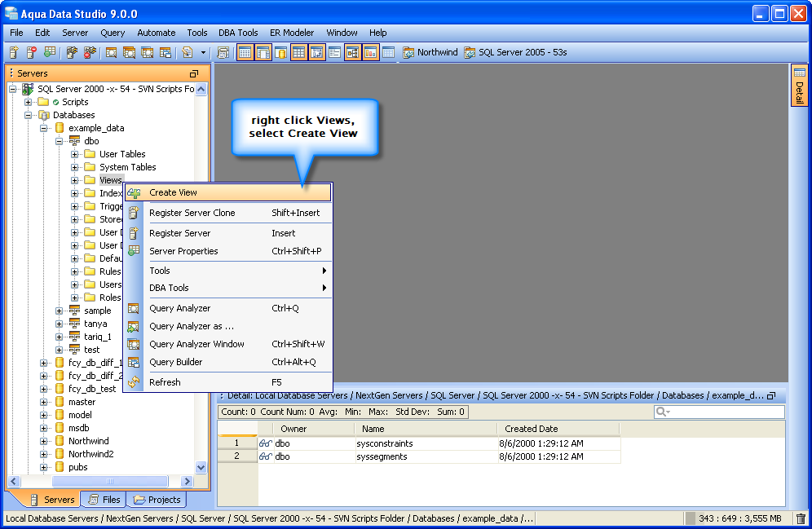Viewport: 812px width, 529px height.
Task: Click the disconnect server plug icon with red mark
Action: (90, 52)
